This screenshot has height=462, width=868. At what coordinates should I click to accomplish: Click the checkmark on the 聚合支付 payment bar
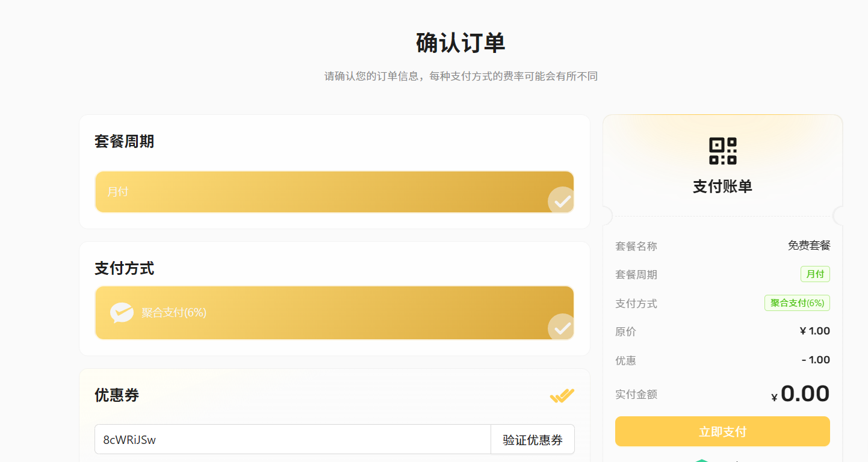click(560, 327)
